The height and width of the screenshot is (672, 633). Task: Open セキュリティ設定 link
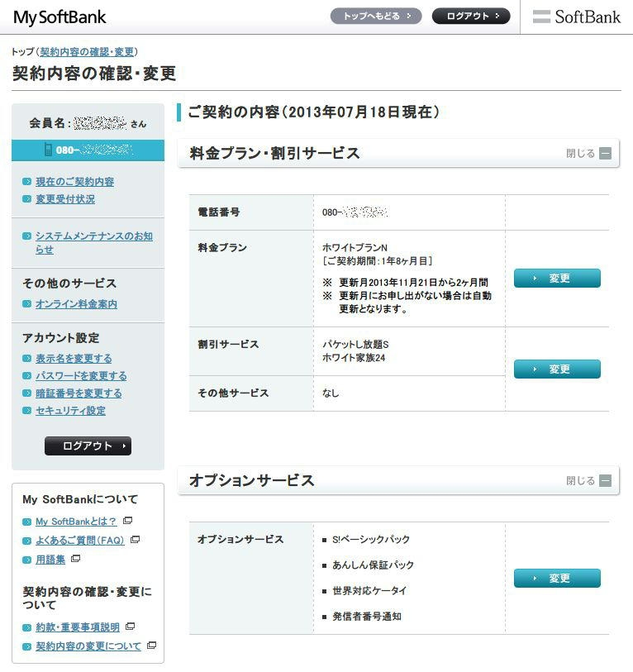point(70,411)
